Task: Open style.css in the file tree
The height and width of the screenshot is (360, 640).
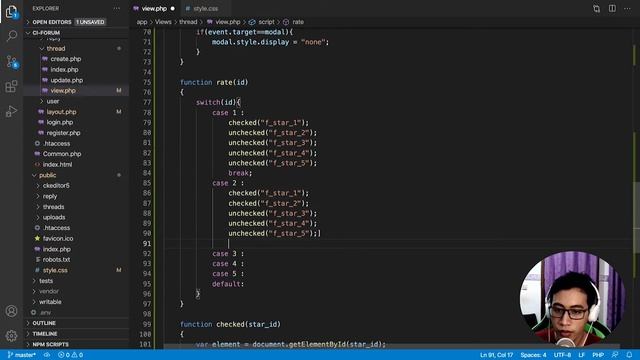Action: tap(55, 270)
